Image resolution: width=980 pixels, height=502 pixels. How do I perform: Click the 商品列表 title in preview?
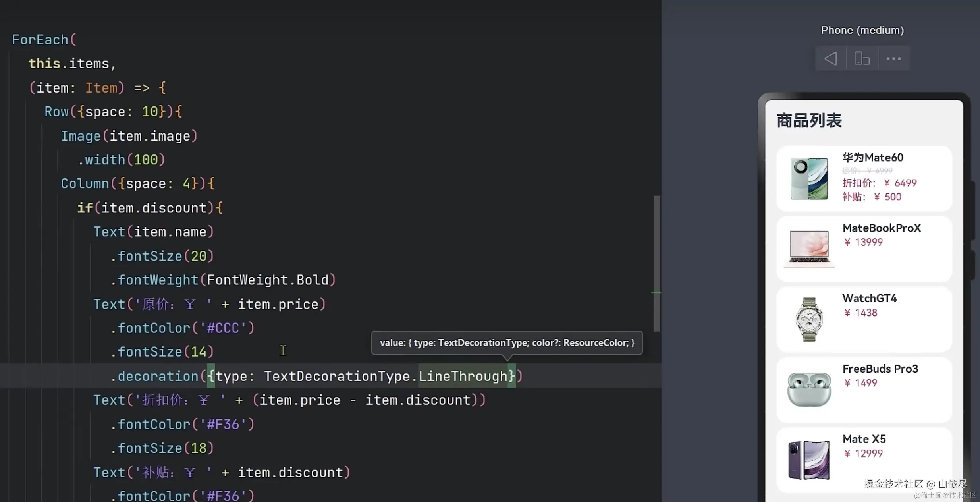pos(809,121)
